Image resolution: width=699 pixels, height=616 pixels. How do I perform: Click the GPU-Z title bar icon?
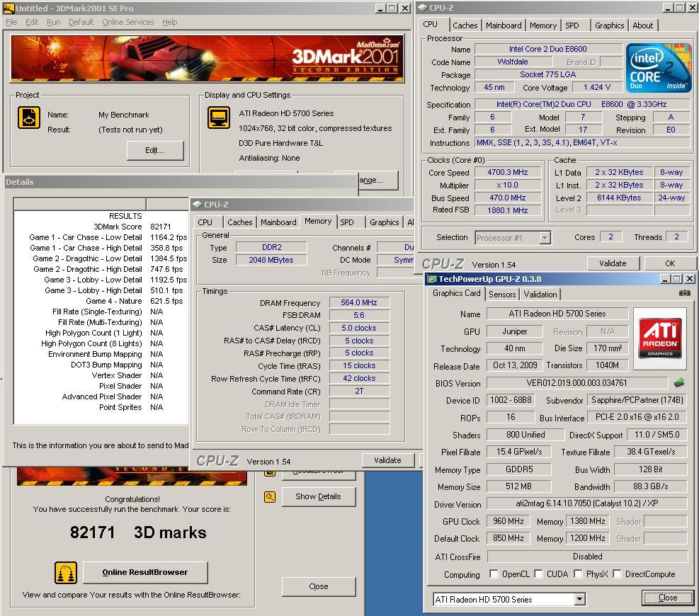431,279
